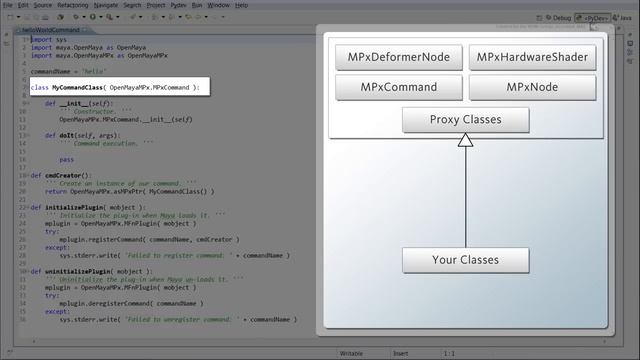
Task: Open the Refactoring menu
Action: tap(73, 5)
